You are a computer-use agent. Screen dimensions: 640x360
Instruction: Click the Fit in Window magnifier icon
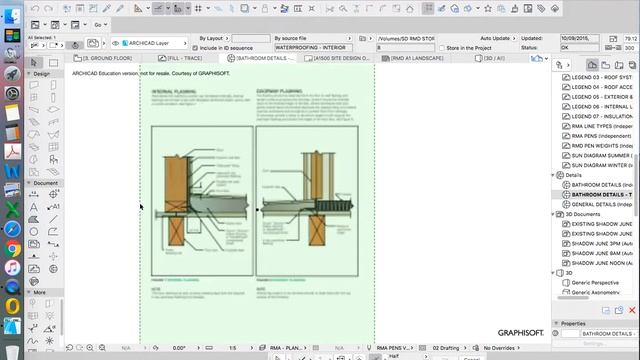(102, 348)
